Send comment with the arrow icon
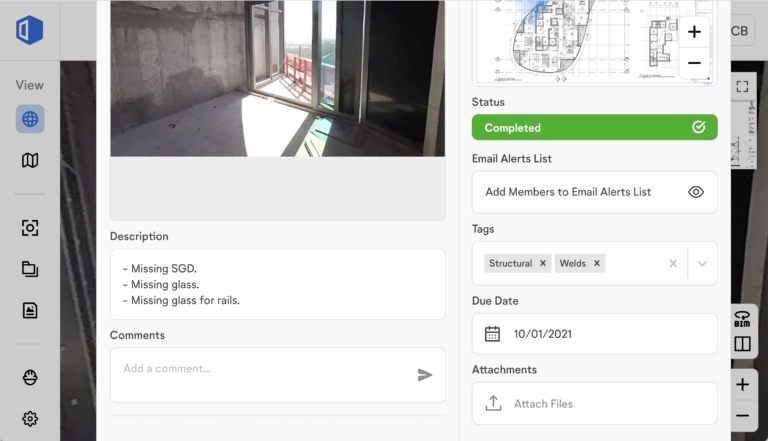The width and height of the screenshot is (768, 441). [x=425, y=375]
